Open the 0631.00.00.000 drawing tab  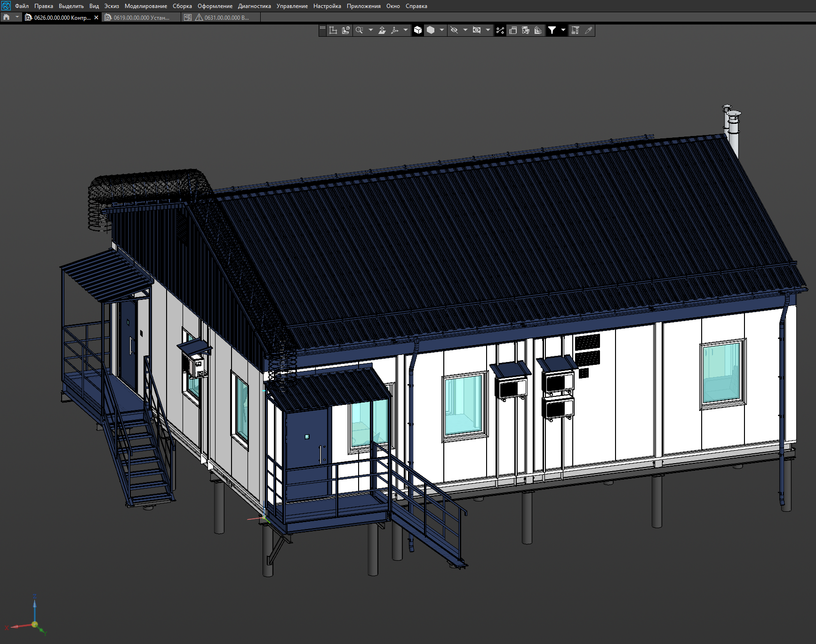pos(226,17)
